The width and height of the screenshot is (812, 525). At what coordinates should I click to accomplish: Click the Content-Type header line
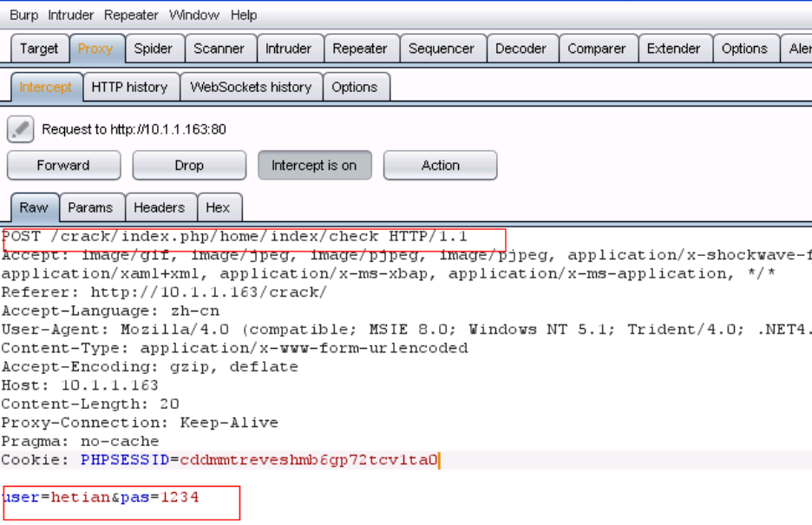point(234,349)
